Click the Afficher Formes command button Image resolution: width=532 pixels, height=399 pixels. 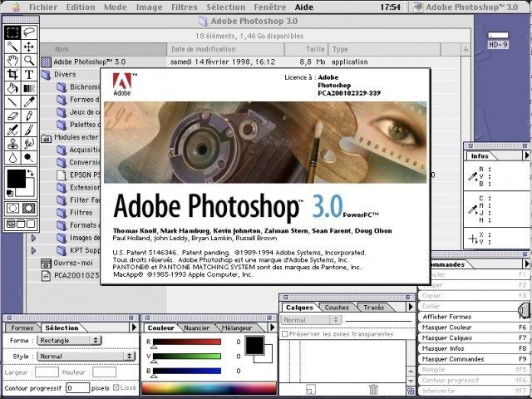[x=474, y=317]
